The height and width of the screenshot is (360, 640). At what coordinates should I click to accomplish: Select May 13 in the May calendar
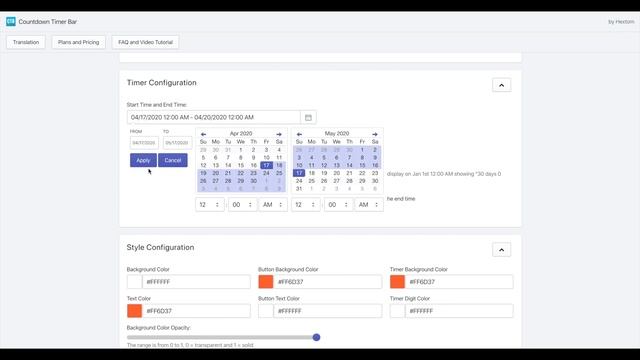point(337,165)
